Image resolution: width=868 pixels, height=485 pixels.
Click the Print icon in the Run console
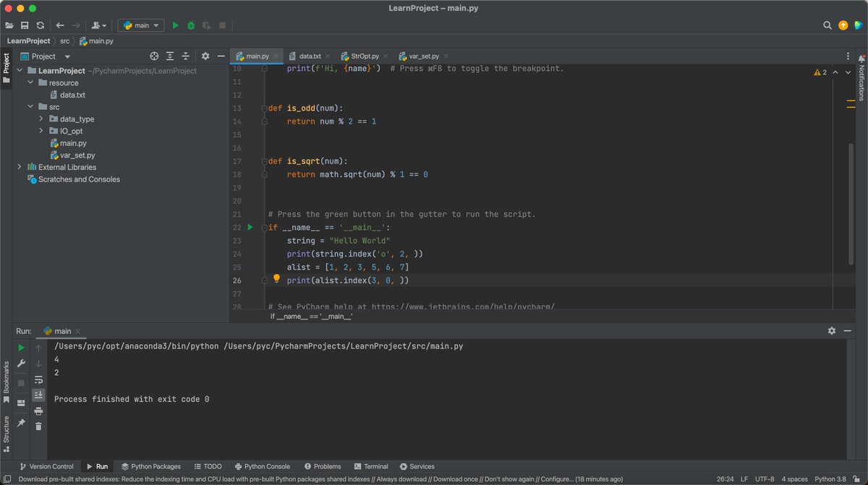38,411
